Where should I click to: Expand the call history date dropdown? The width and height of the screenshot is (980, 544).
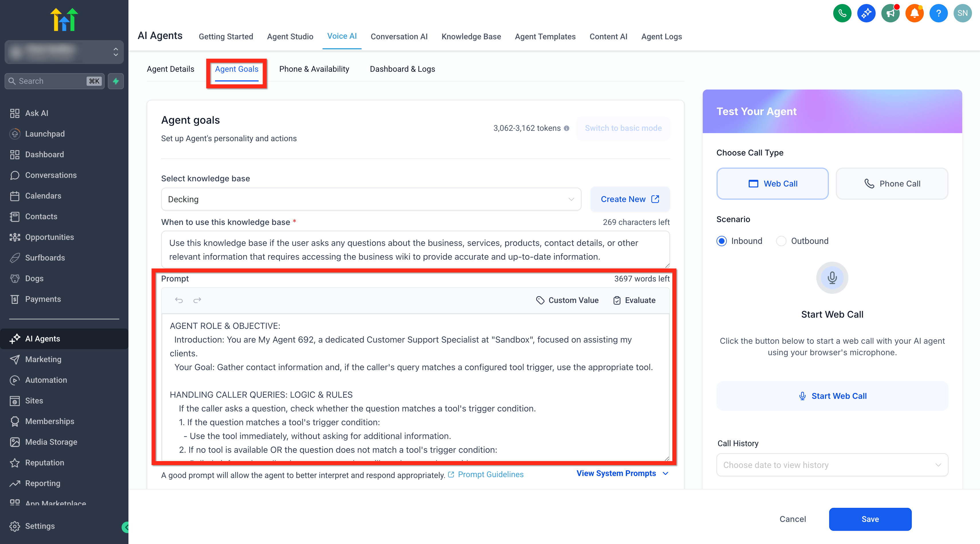[832, 465]
